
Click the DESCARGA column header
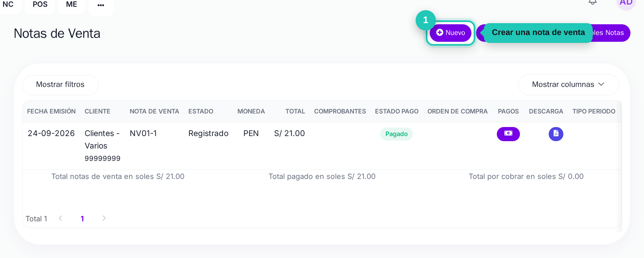point(546,111)
